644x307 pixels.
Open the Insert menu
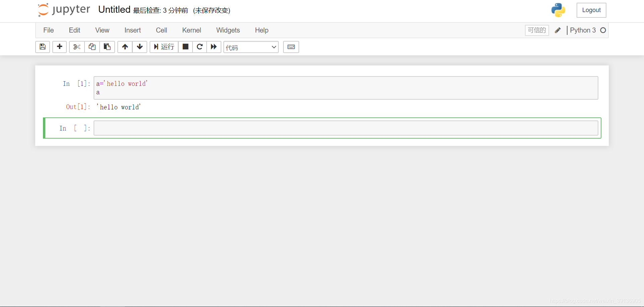pyautogui.click(x=132, y=30)
